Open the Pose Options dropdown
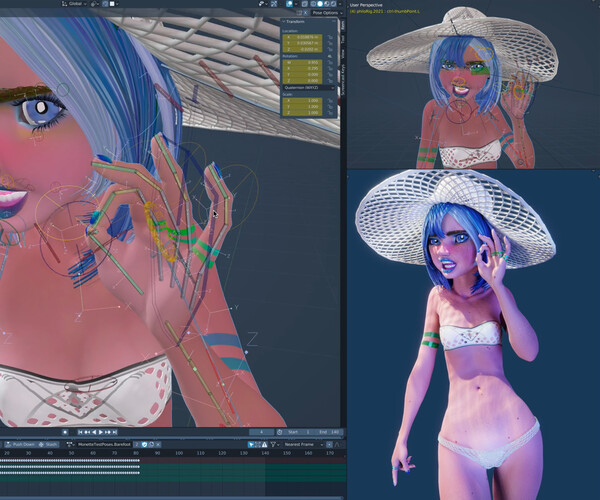Image resolution: width=600 pixels, height=500 pixels. [327, 13]
